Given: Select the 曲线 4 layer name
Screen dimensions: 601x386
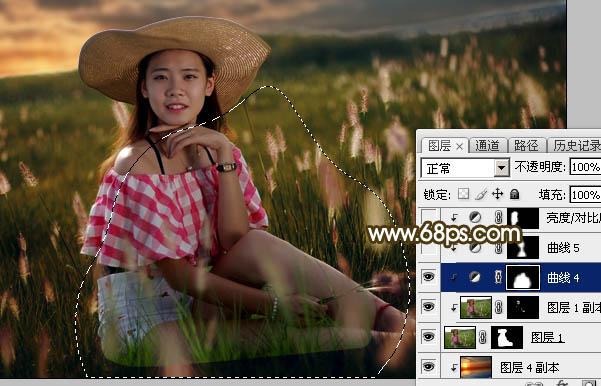Looking at the screenshot, I should click(x=563, y=278).
